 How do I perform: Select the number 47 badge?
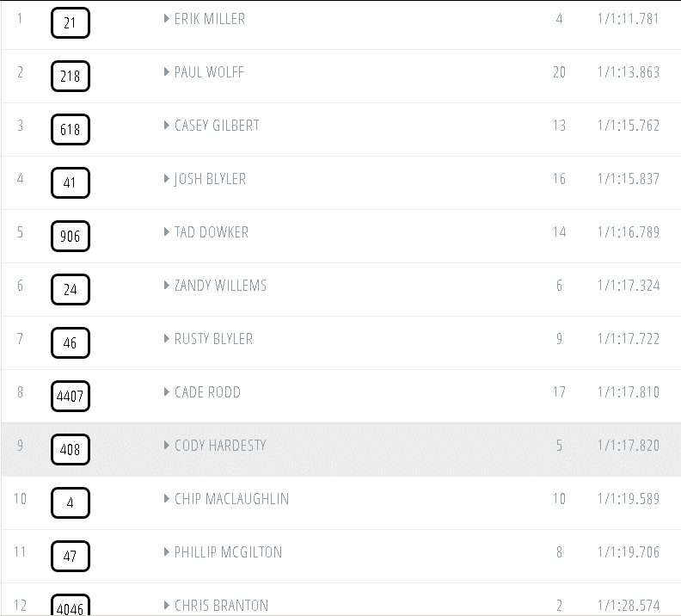tap(71, 557)
